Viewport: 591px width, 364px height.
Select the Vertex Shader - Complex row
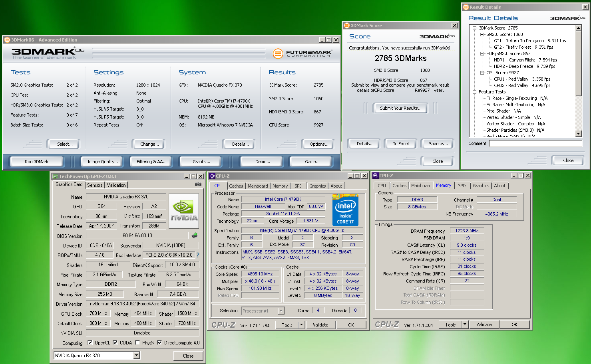515,124
